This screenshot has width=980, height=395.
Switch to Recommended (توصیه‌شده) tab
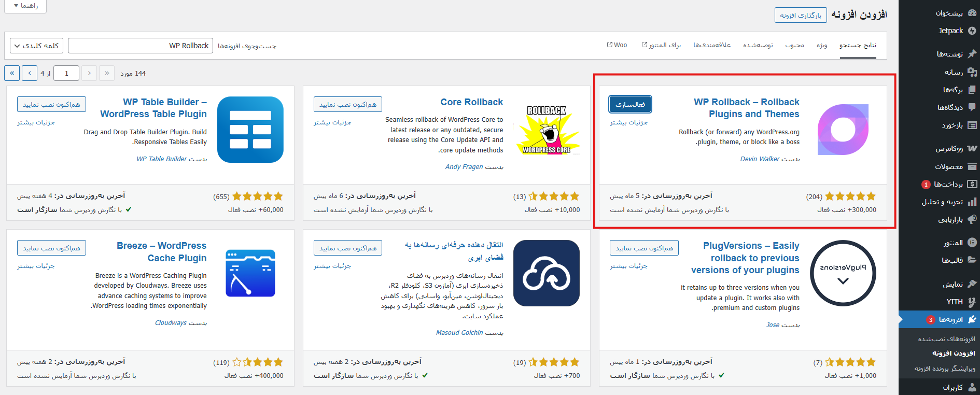[758, 46]
